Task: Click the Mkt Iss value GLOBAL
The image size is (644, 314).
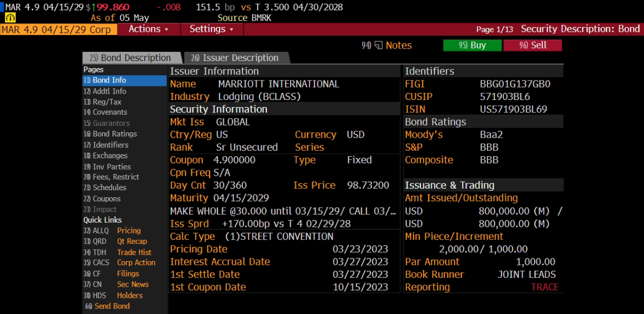Action: tap(233, 122)
